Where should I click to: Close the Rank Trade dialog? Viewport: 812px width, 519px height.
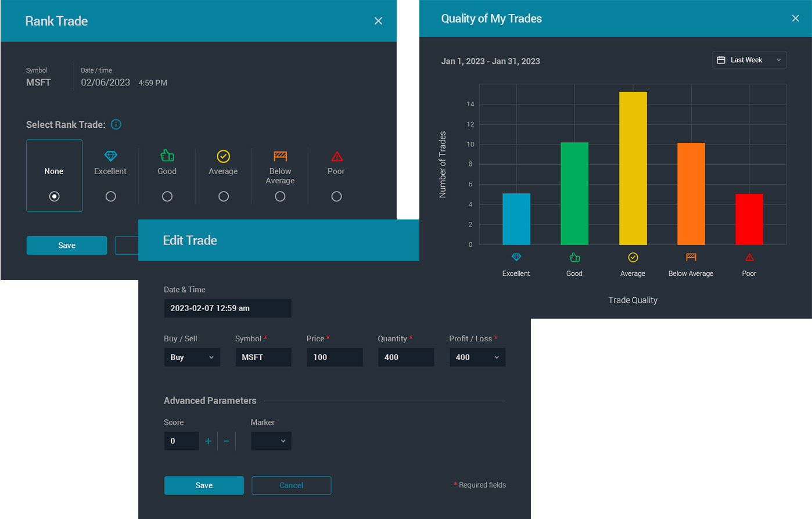378,21
